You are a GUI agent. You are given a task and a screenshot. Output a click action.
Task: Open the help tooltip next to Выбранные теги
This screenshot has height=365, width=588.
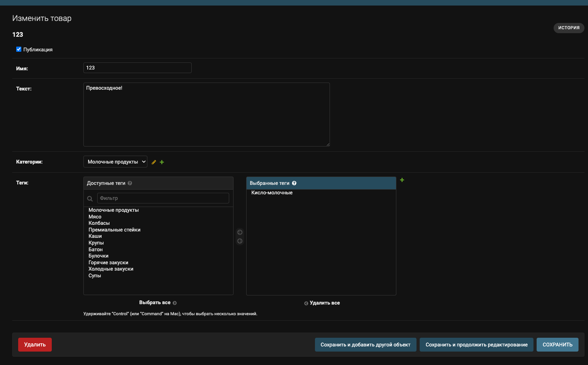[294, 182]
